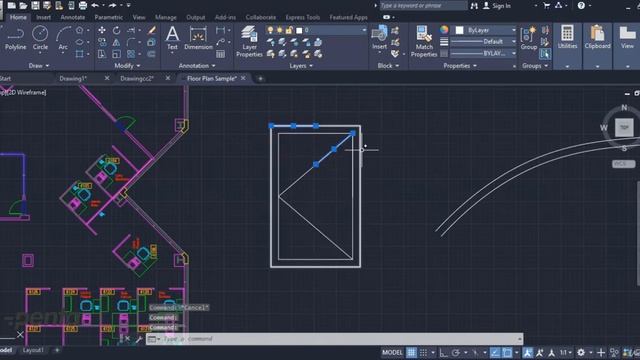Click the Table icon in Annotation panel
The image size is (640, 360).
tap(220, 54)
